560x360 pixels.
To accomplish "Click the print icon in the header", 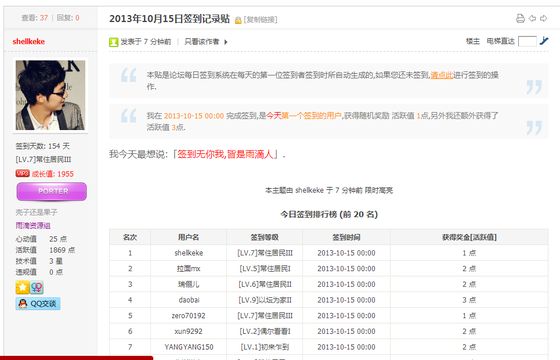I will (x=520, y=19).
